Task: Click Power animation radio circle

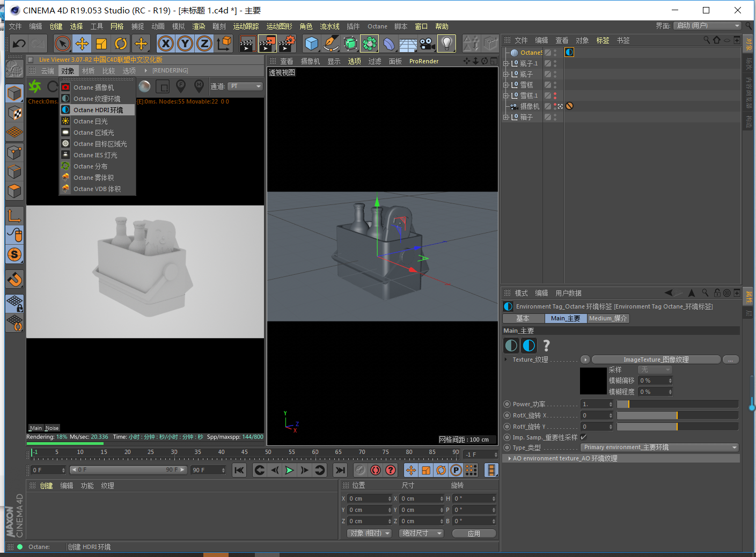Action: (x=507, y=404)
